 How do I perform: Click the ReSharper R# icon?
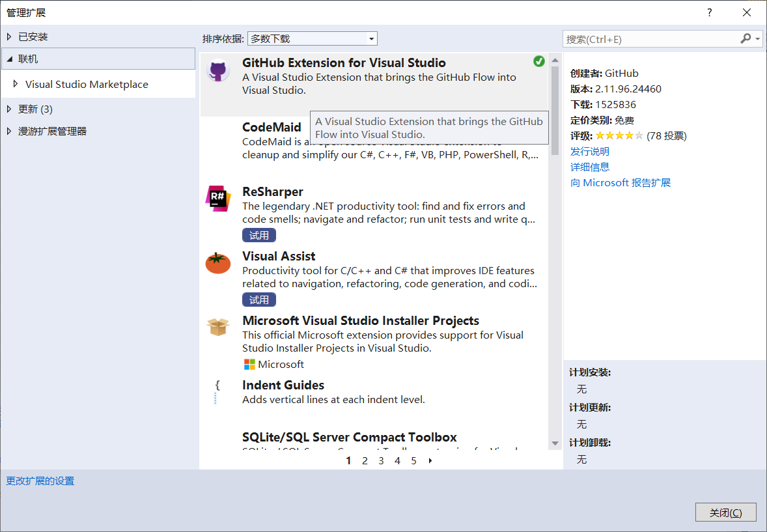[x=217, y=198]
